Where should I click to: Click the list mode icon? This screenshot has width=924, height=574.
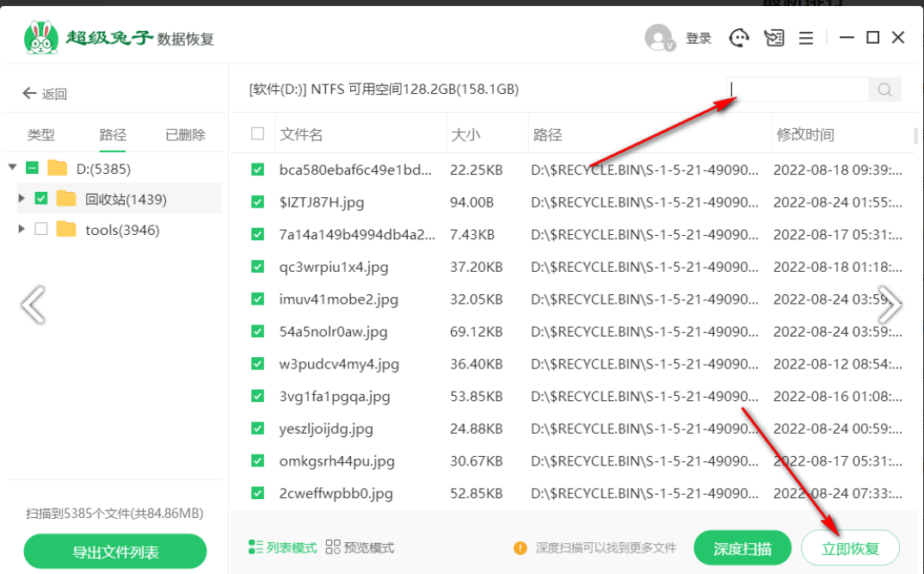[256, 546]
